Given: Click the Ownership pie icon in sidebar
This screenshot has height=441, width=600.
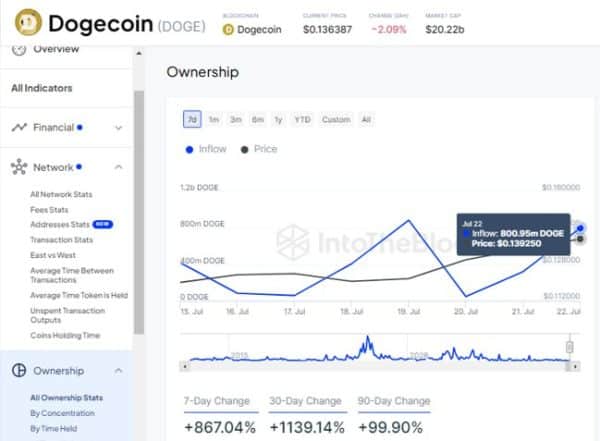Looking at the screenshot, I should pyautogui.click(x=19, y=370).
